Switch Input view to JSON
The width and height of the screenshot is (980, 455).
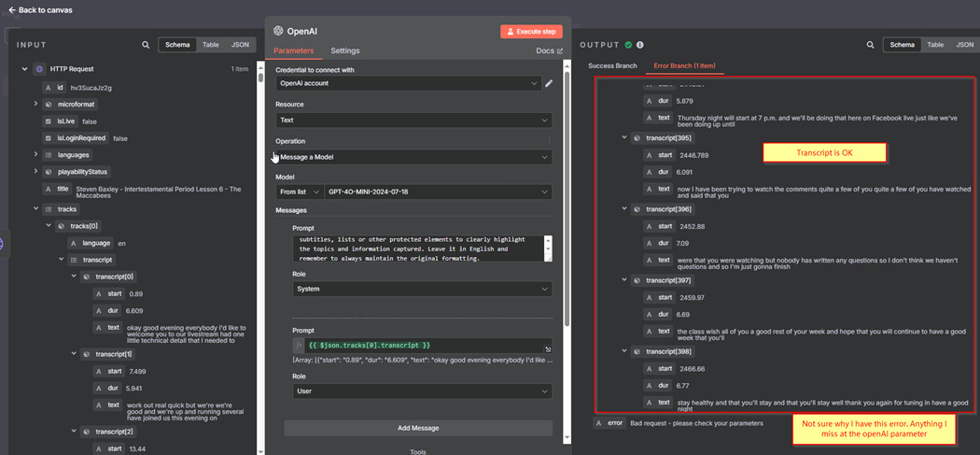pyautogui.click(x=240, y=45)
